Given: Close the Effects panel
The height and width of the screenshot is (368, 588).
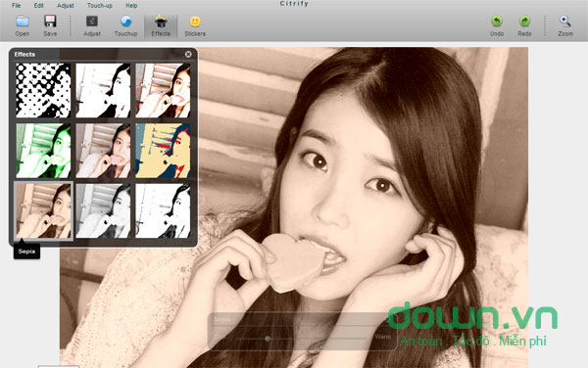Looking at the screenshot, I should click(188, 54).
